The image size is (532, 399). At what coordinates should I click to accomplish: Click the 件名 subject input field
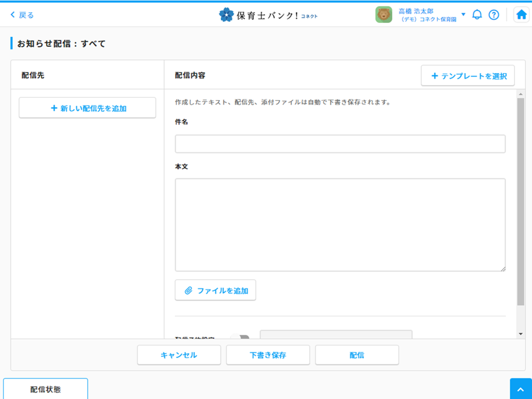(340, 144)
